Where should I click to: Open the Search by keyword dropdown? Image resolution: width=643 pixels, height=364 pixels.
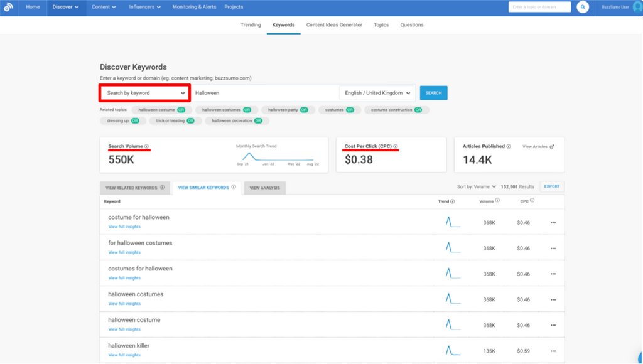[x=145, y=93]
